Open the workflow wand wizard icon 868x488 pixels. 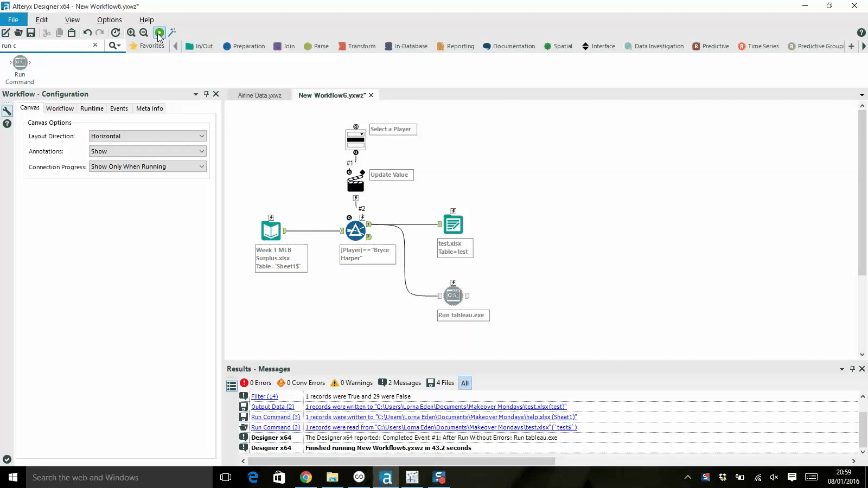pos(173,33)
